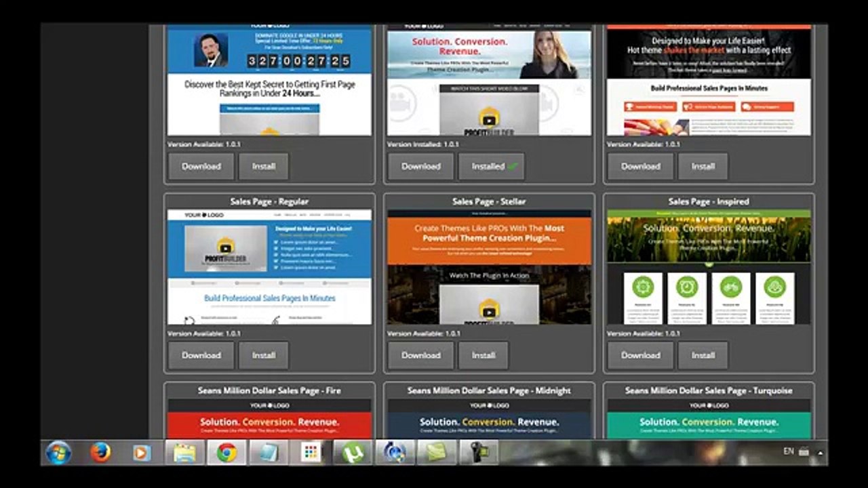Viewport: 868px width, 488px height.
Task: Download the Sales Page - Stellar template
Action: point(421,355)
